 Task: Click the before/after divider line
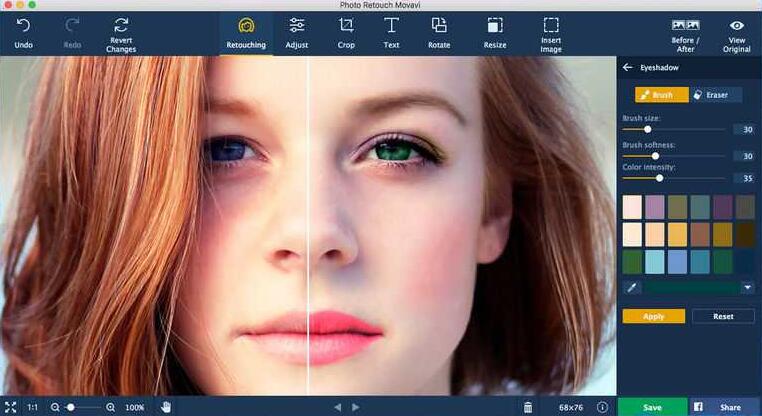pyautogui.click(x=308, y=225)
